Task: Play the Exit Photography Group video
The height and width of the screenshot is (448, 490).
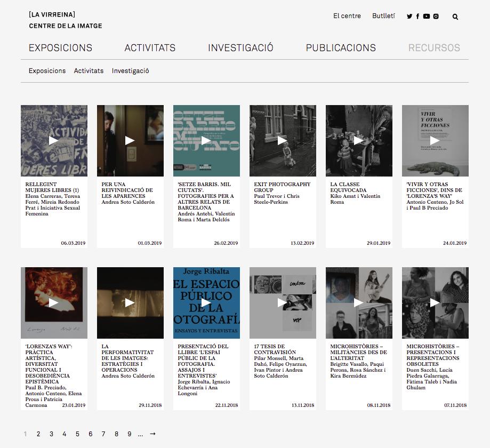Action: [x=283, y=141]
